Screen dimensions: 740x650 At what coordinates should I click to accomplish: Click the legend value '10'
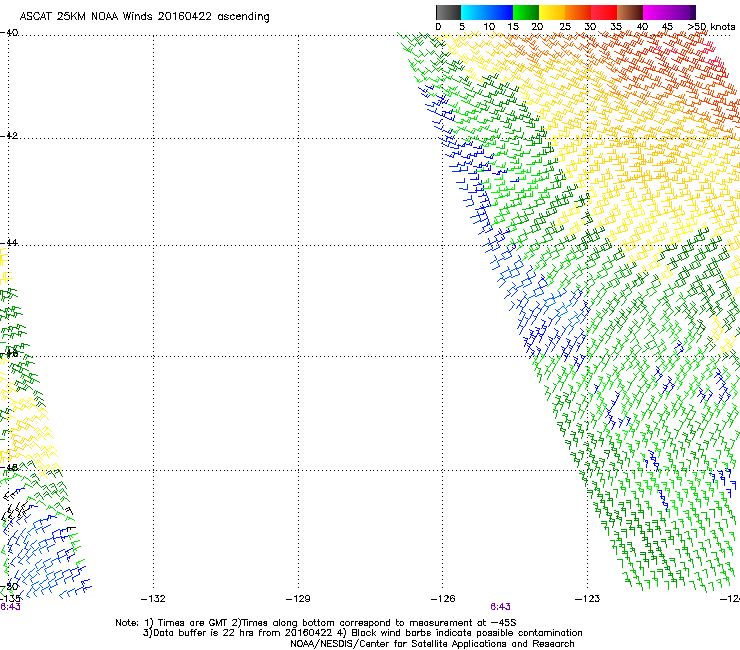[x=489, y=27]
